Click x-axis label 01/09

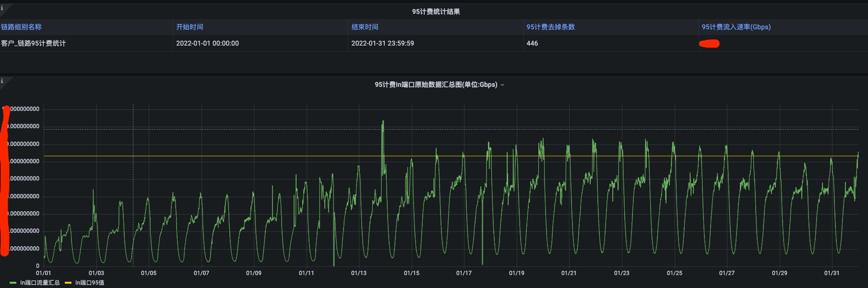pyautogui.click(x=254, y=273)
